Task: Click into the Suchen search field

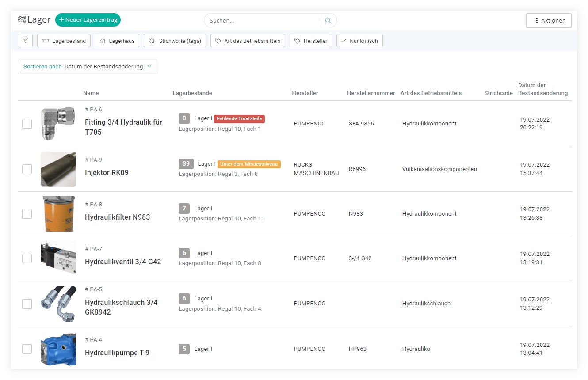Action: pos(262,20)
